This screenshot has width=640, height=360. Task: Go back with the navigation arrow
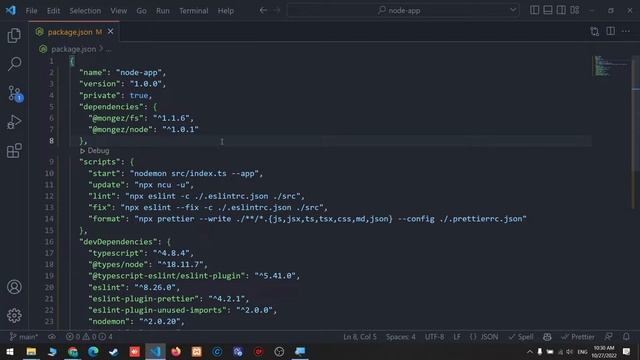[x=263, y=10]
